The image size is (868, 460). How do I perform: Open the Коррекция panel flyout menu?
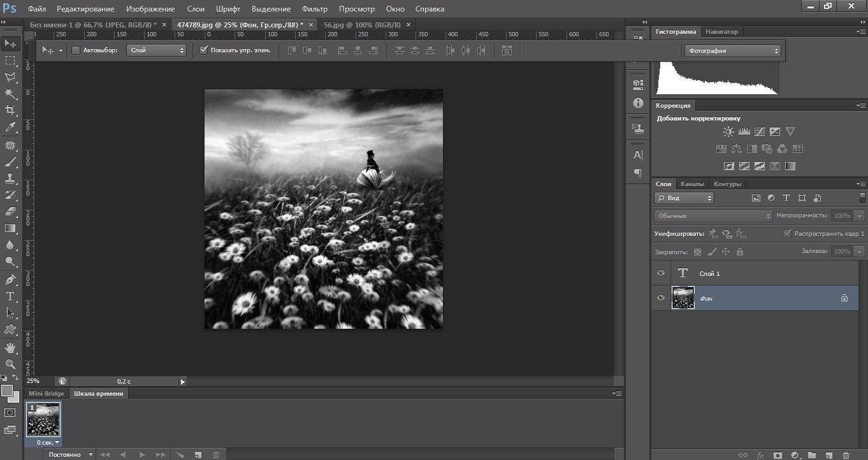(860, 106)
